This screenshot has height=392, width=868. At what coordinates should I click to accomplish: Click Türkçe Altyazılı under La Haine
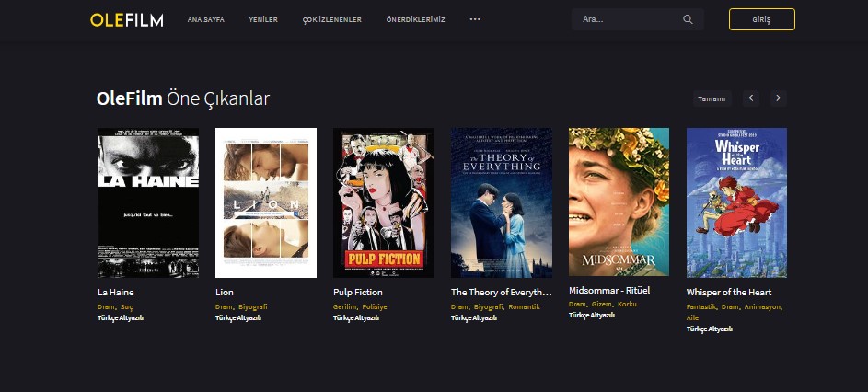click(x=121, y=317)
